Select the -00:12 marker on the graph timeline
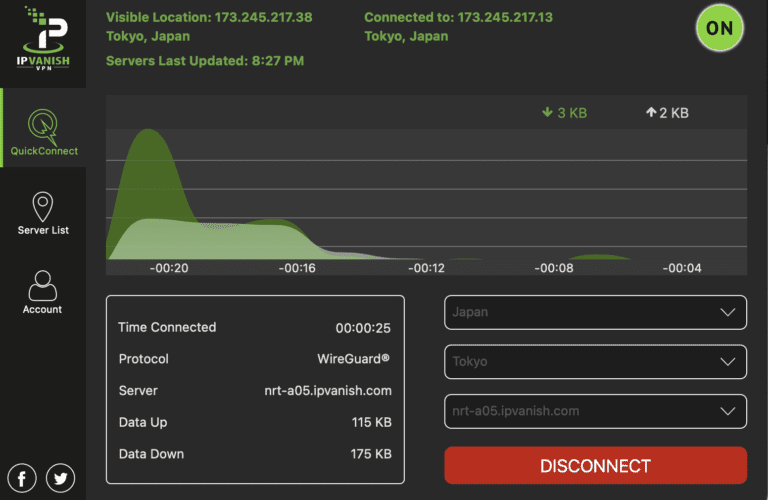This screenshot has width=768, height=500. [425, 268]
